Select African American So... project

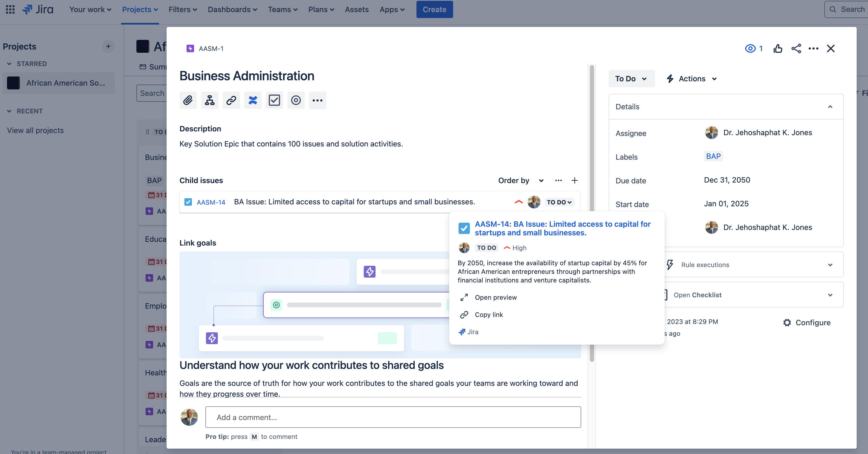click(59, 83)
